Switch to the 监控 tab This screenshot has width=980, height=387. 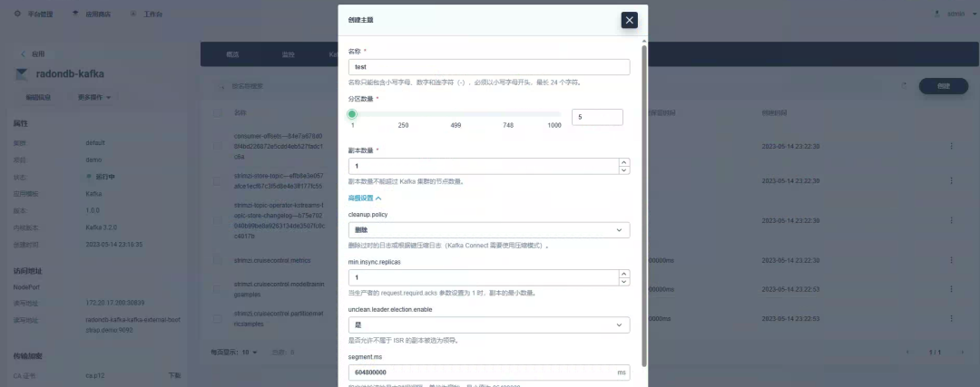pos(289,54)
